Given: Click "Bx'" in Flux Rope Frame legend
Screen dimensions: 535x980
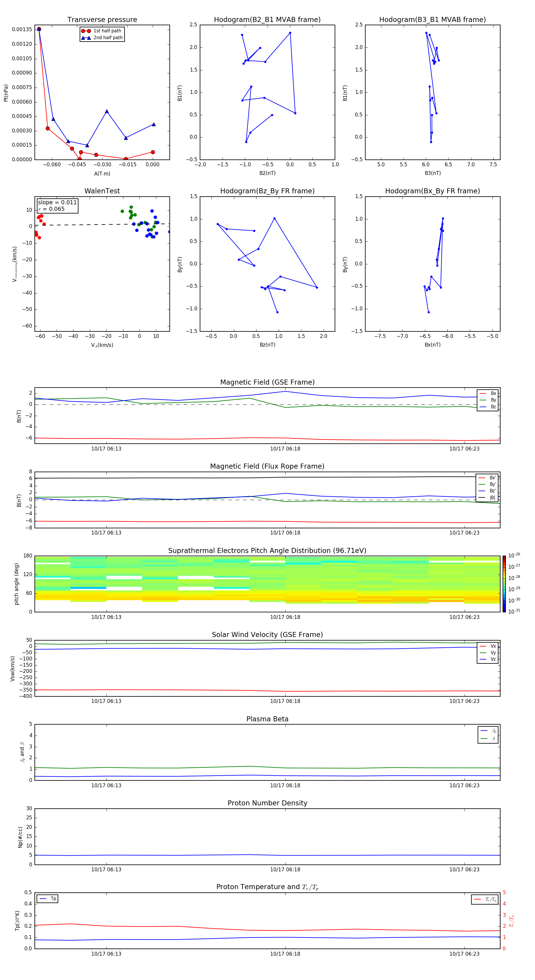Looking at the screenshot, I should click(x=487, y=478).
